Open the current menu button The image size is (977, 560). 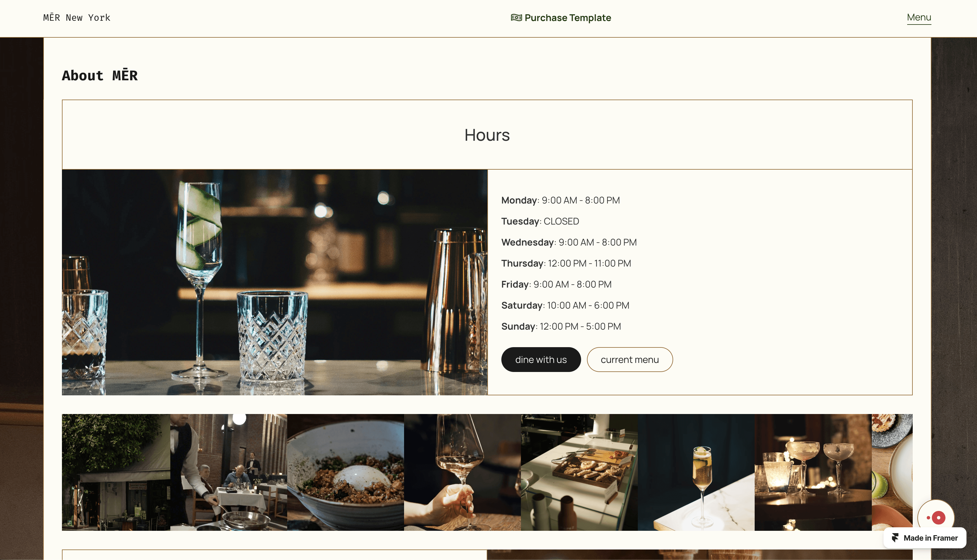pos(630,360)
